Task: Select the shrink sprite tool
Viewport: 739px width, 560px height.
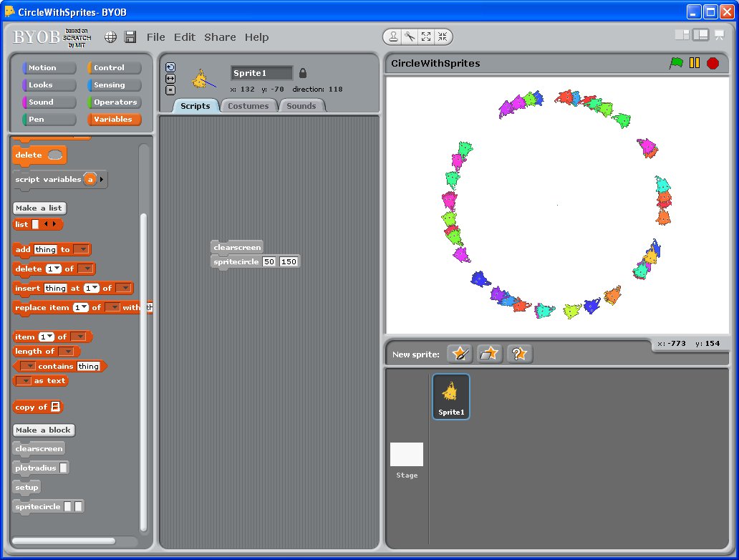Action: pos(442,37)
